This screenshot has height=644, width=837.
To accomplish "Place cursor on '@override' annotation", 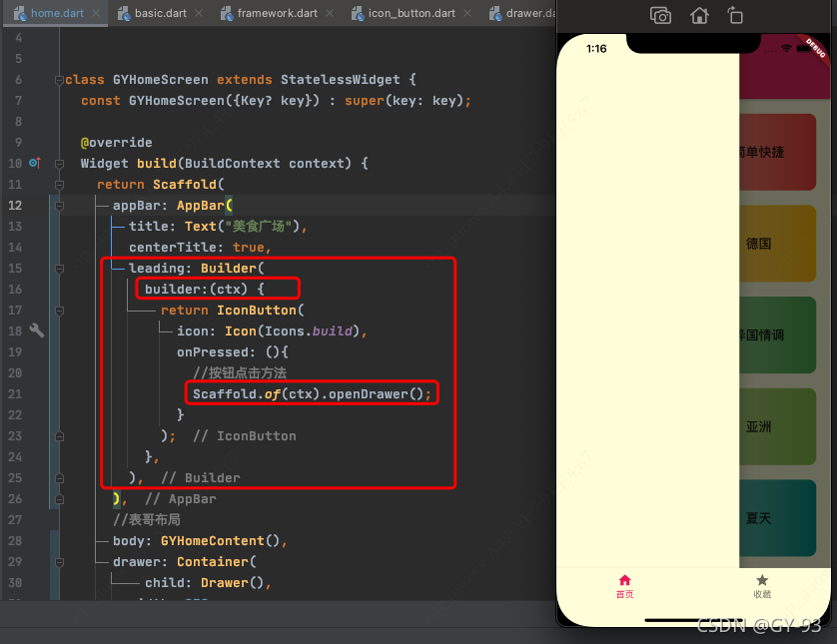I will (117, 143).
